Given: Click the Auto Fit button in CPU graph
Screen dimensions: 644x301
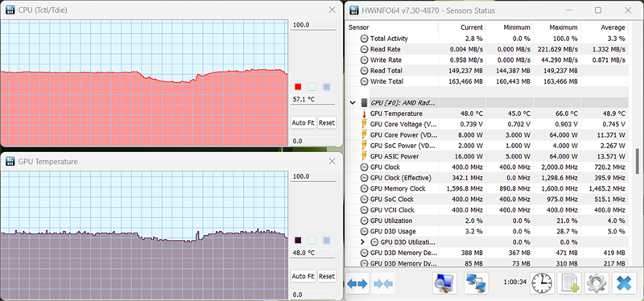Looking at the screenshot, I should pos(303,122).
